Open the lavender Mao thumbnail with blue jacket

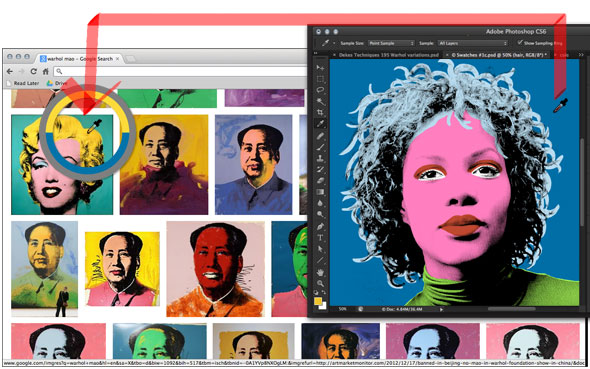point(254,165)
